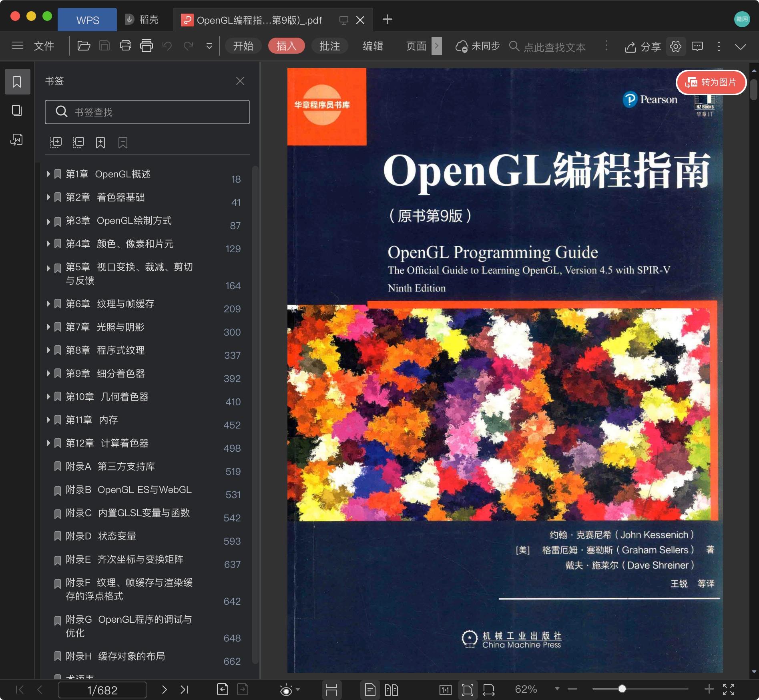The width and height of the screenshot is (759, 700).
Task: Click the go back to previous view icon
Action: pos(222,689)
